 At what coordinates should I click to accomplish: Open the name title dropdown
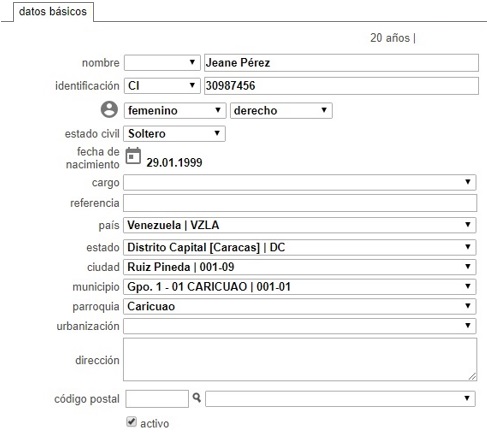tap(162, 63)
